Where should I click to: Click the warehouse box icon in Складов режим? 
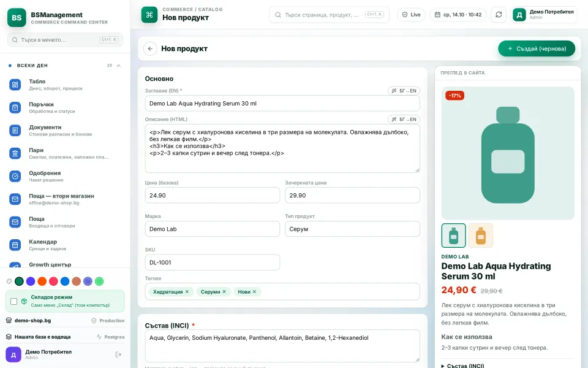(x=24, y=301)
